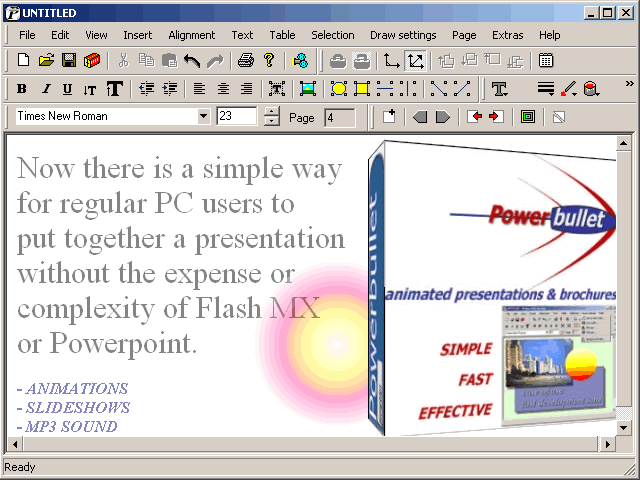This screenshot has width=640, height=480.
Task: Click the second gray lock icon
Action: [361, 61]
